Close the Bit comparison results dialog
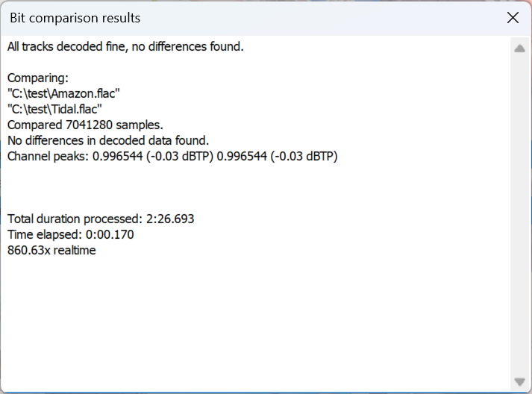 513,18
